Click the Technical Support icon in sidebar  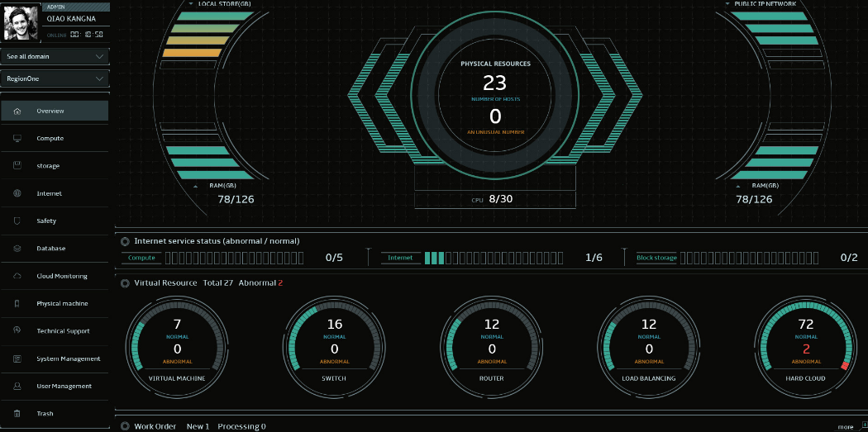[17, 330]
